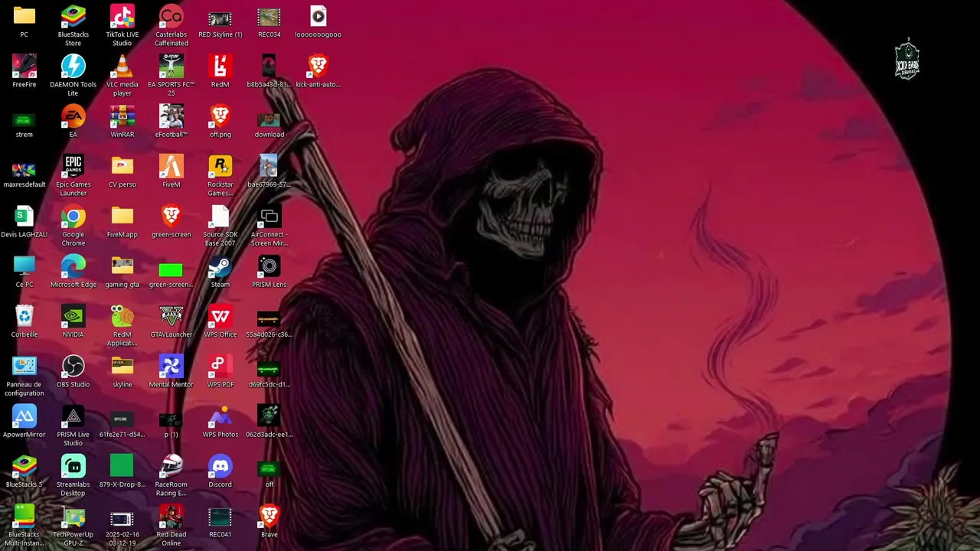The height and width of the screenshot is (551, 980).
Task: Launch Steam
Action: [x=220, y=267]
